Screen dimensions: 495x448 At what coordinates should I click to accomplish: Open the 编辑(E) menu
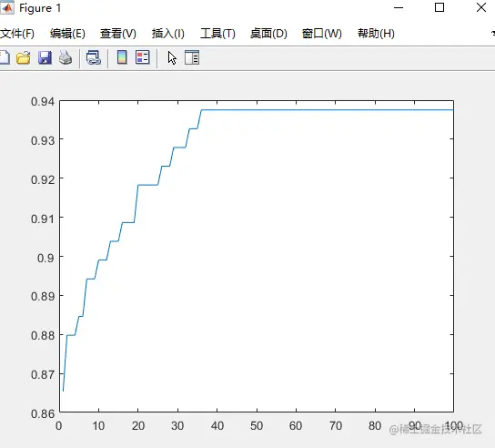click(67, 34)
